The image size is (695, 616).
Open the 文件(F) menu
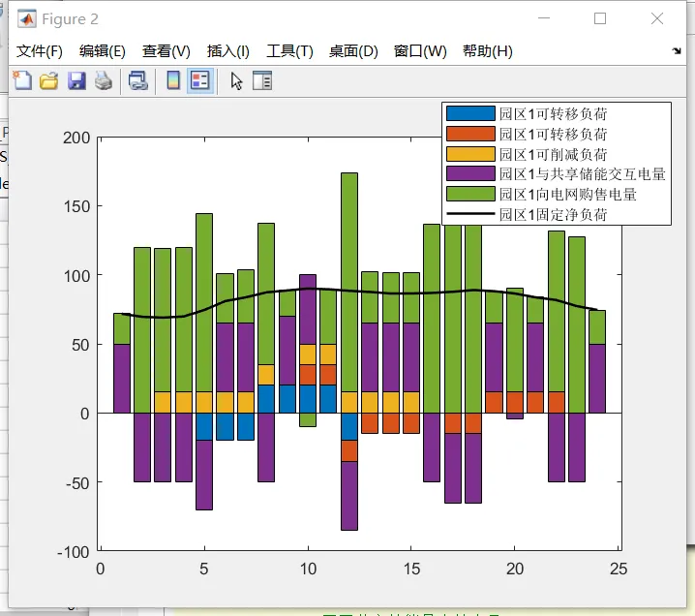[39, 51]
